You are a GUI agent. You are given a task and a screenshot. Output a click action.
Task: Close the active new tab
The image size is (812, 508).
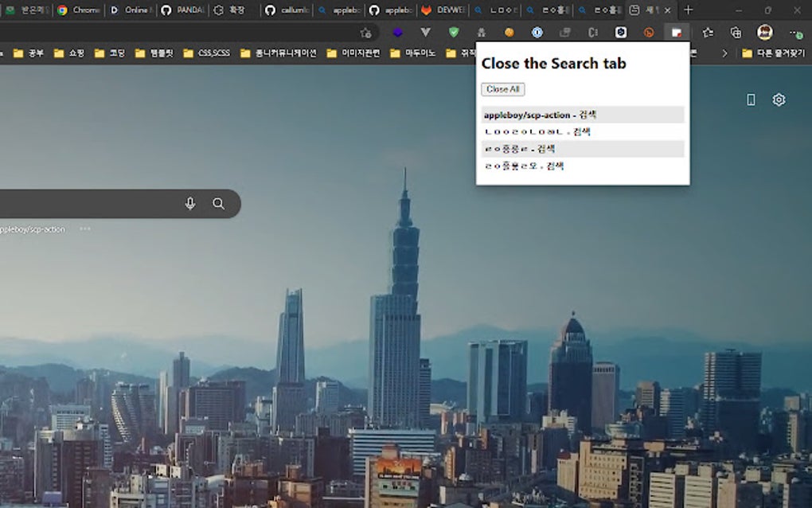[x=668, y=10]
